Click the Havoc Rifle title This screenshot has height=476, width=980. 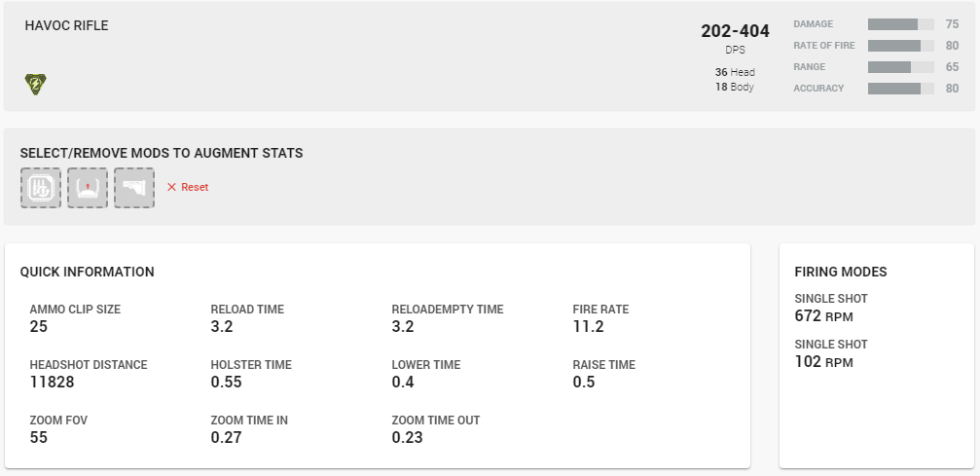click(x=67, y=25)
